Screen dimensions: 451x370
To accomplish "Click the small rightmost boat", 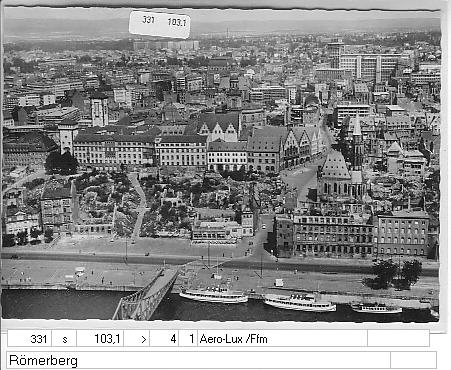I will [377, 308].
